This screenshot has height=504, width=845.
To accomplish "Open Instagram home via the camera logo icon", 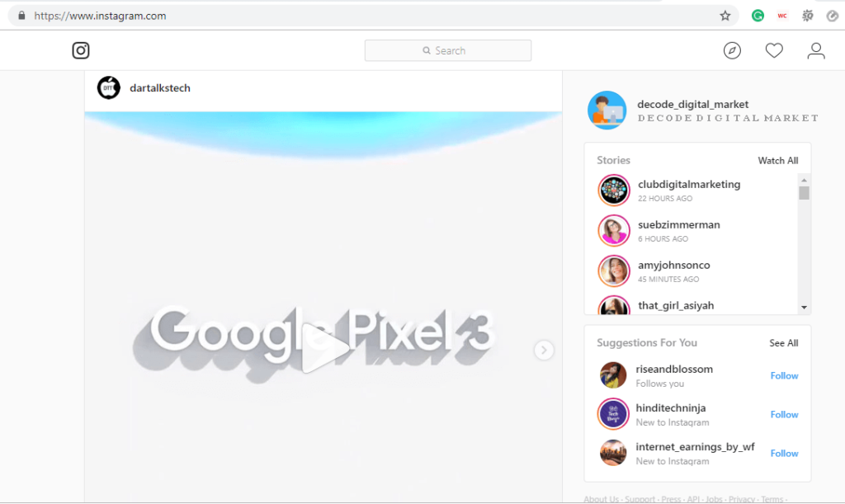I will [80, 50].
